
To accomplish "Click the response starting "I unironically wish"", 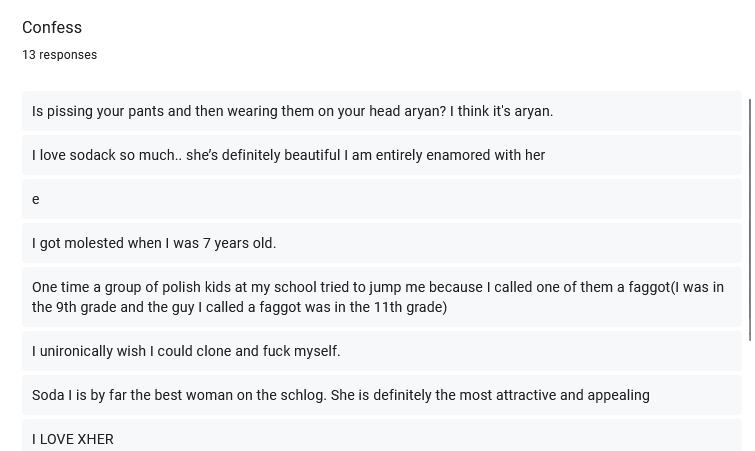I will click(382, 351).
